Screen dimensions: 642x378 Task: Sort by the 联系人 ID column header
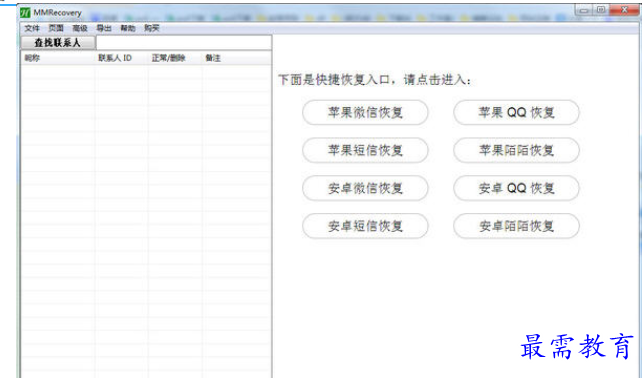coord(121,58)
